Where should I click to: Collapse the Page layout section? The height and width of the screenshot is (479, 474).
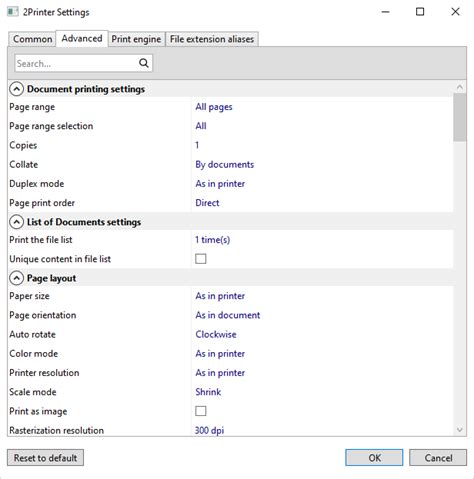tap(16, 278)
